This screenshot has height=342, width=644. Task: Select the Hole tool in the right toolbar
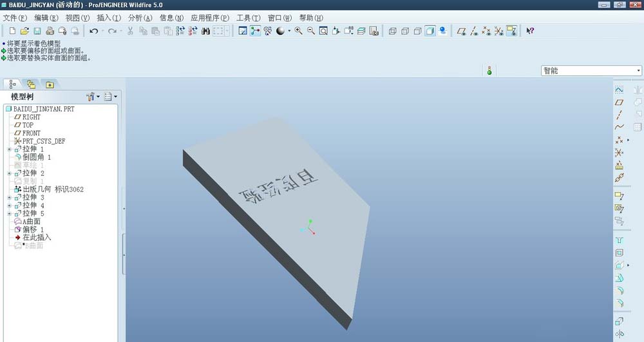pos(619,240)
